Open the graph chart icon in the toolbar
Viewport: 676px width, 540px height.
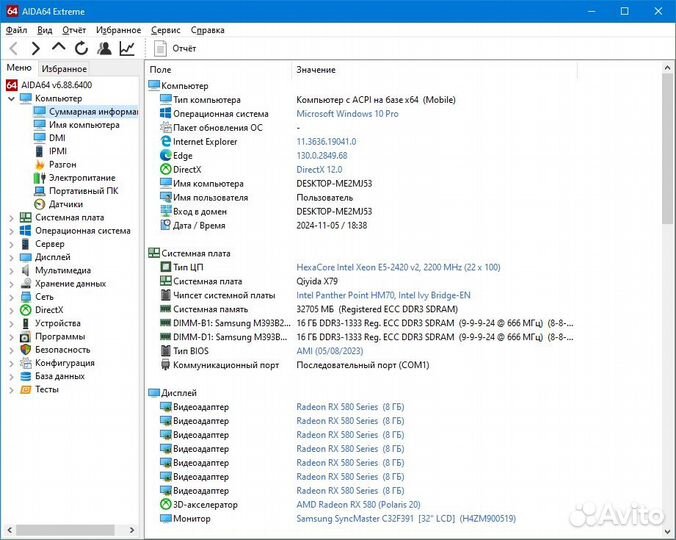(127, 48)
